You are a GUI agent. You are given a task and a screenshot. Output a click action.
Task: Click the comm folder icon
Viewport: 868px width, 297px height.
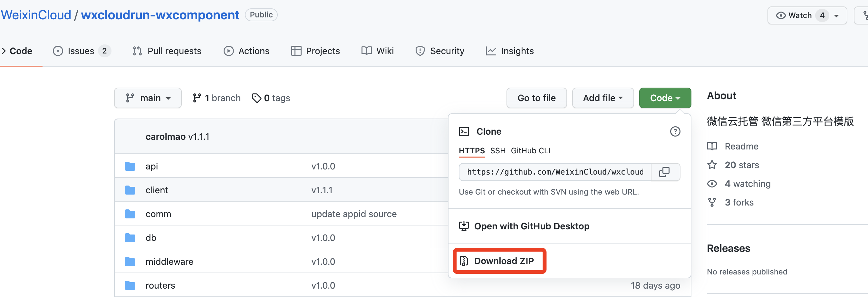130,214
